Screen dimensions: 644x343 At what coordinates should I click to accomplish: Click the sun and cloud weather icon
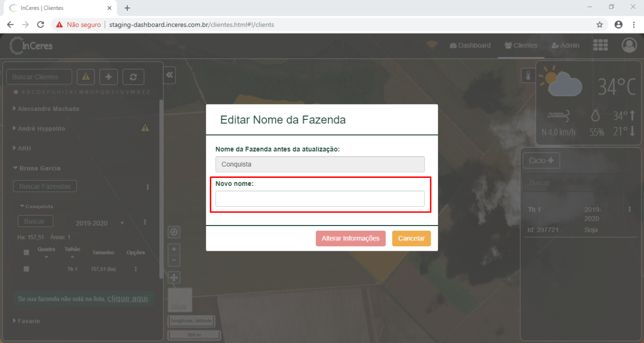[x=560, y=81]
